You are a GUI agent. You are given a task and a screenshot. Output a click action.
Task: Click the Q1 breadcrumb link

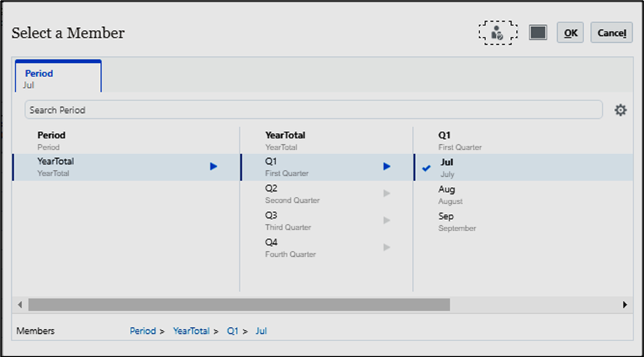pyautogui.click(x=233, y=331)
